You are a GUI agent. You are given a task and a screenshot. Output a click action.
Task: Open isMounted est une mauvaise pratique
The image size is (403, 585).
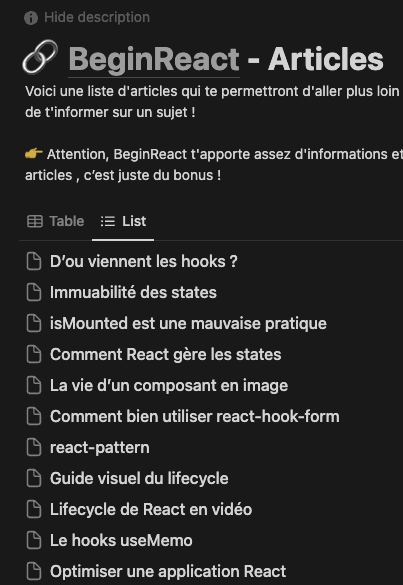pyautogui.click(x=188, y=323)
